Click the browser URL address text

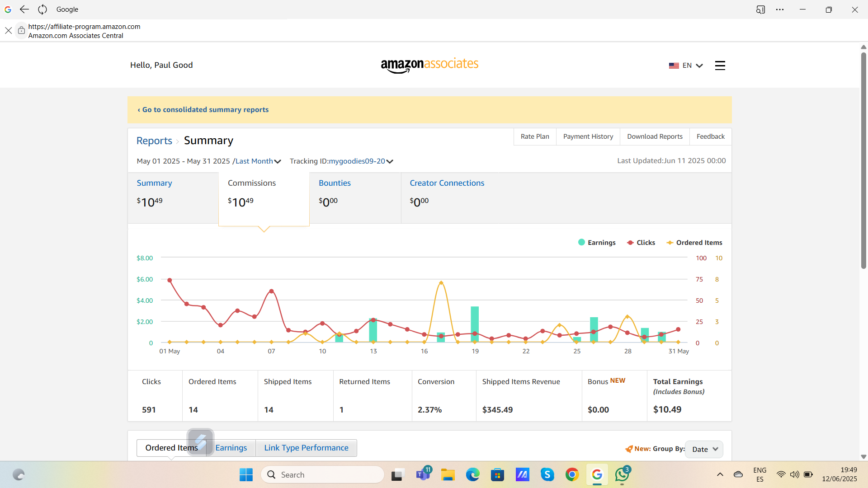84,27
